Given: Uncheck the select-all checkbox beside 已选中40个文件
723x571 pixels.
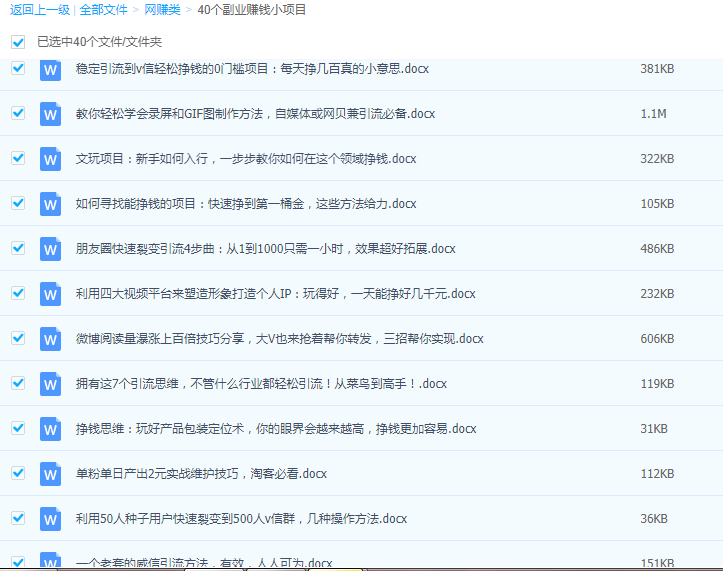Looking at the screenshot, I should pyautogui.click(x=18, y=42).
